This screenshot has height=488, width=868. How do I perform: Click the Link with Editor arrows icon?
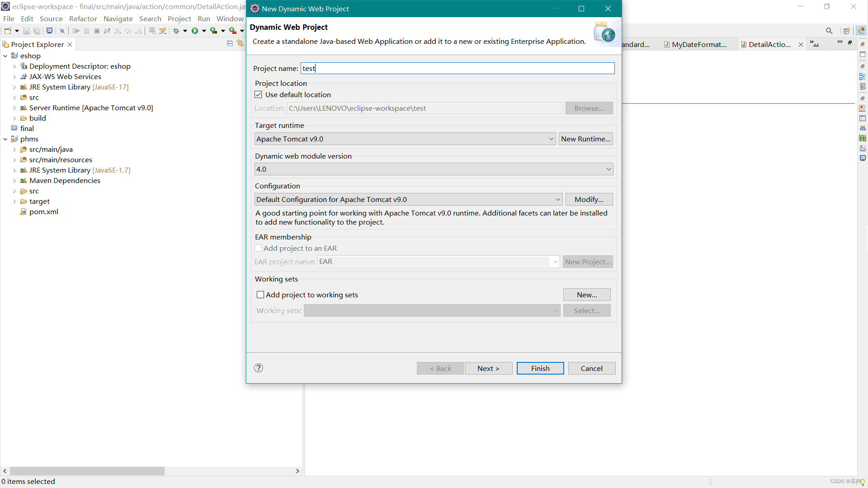240,43
